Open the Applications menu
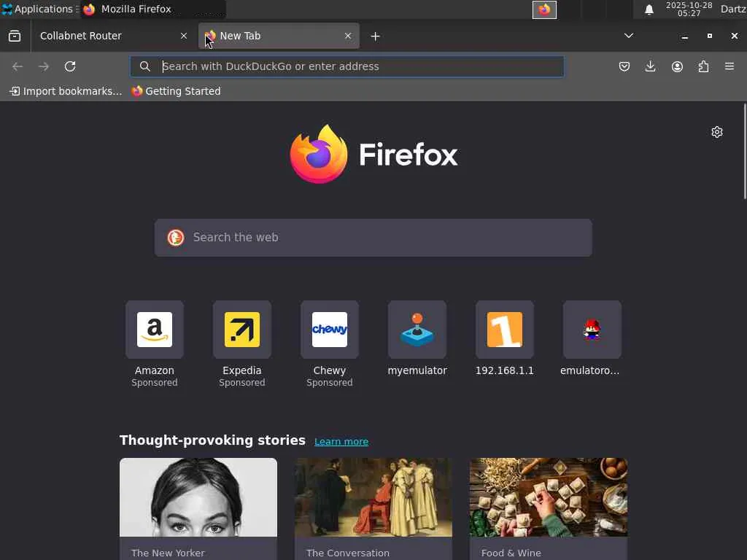 [x=39, y=9]
